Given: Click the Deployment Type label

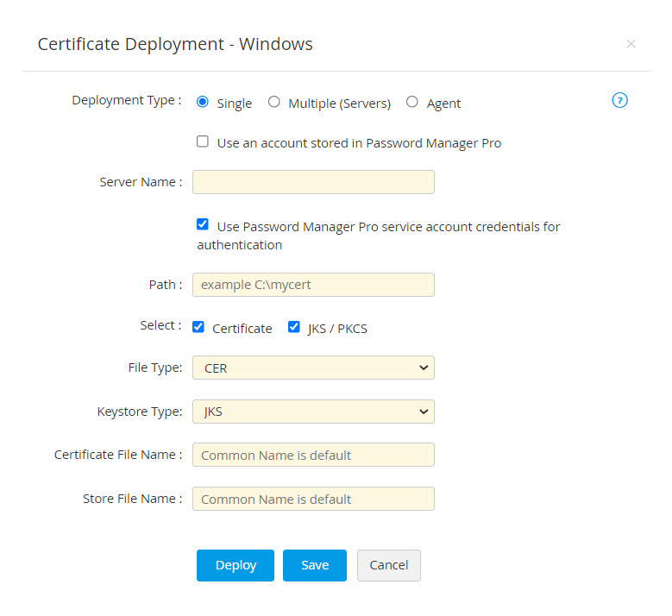Looking at the screenshot, I should [x=126, y=100].
